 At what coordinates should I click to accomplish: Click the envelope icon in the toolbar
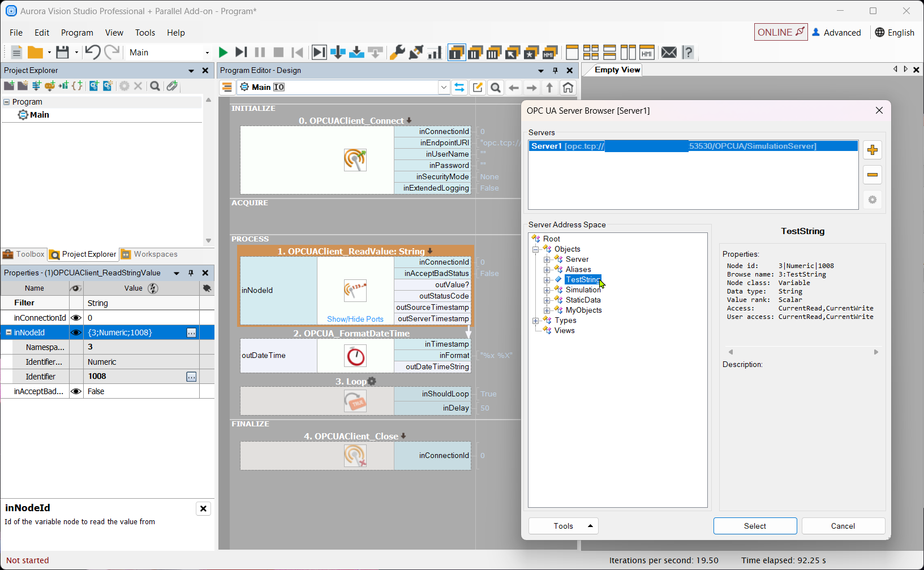669,53
